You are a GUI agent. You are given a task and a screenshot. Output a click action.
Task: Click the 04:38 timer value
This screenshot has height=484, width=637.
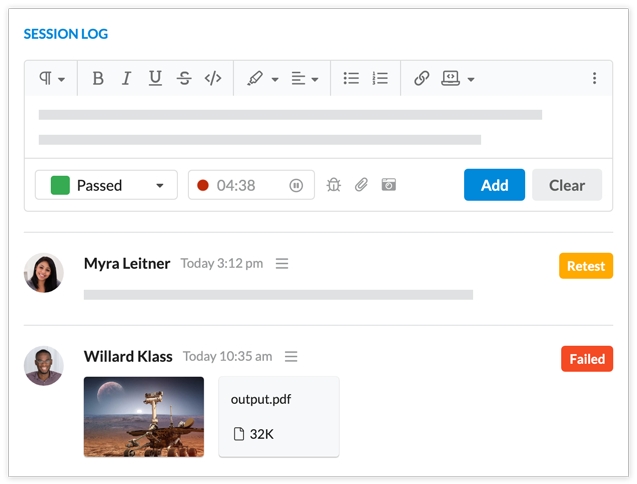tap(236, 185)
